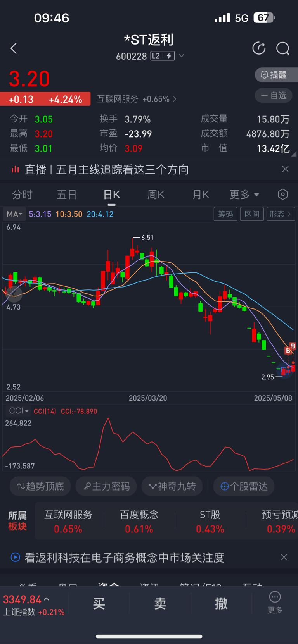Viewport: 298px width, 644px height.
Task: Tap 6.51 high price label on chart
Action: pos(147,238)
